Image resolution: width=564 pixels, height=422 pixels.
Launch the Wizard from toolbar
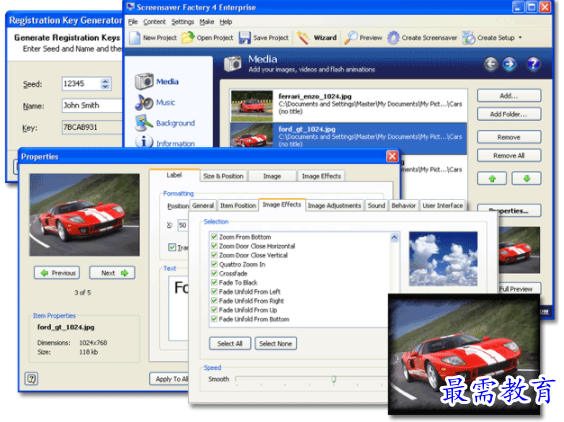point(317,38)
